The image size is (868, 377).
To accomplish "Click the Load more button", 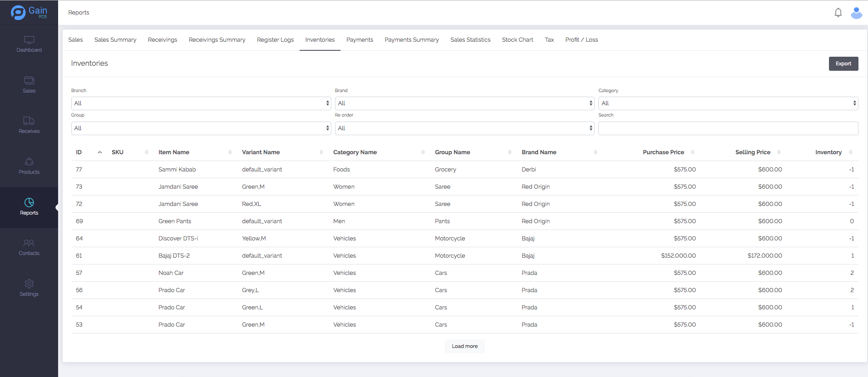I will coord(464,346).
